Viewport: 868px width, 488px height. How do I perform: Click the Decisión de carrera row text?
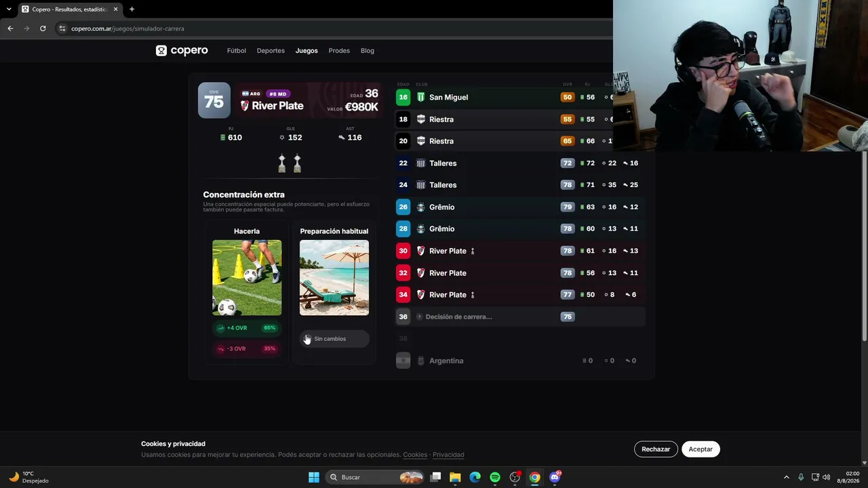(459, 317)
